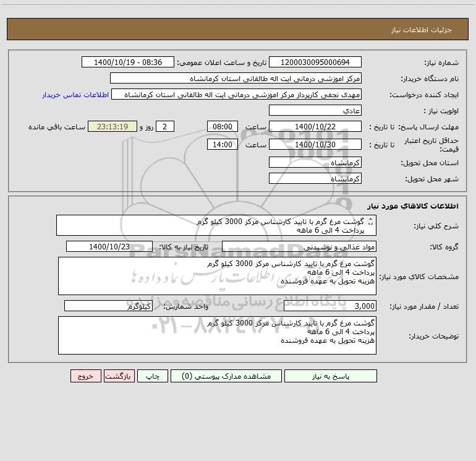The width and height of the screenshot is (476, 461).
Task: Click the label 'تعداد / مقدار مورد نیاز:'
Action: point(424,306)
